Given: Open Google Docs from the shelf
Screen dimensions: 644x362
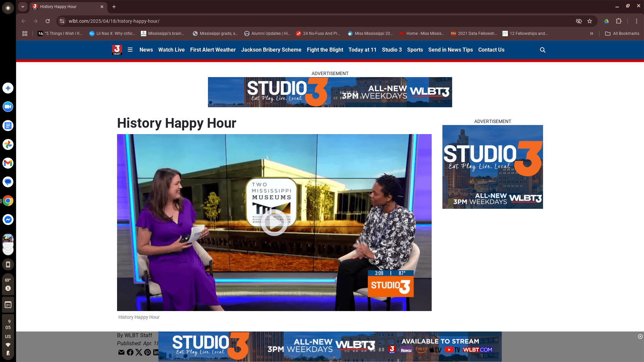Looking at the screenshot, I should tap(8, 126).
